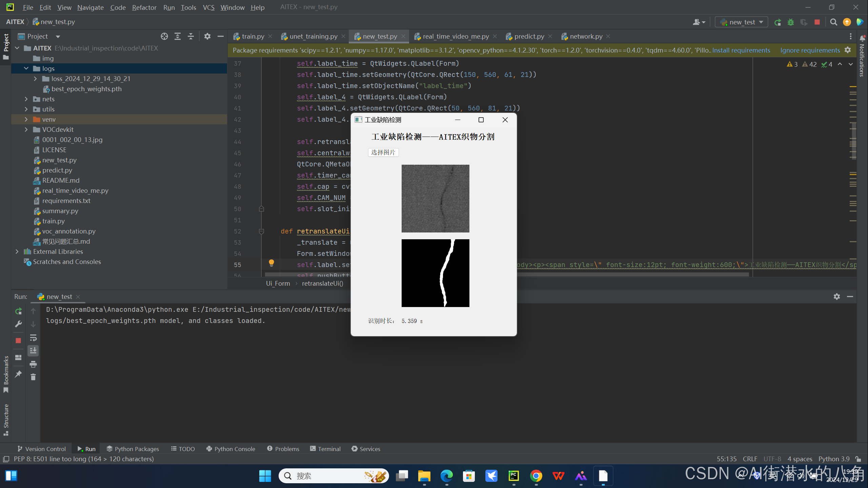Collapse the logs folder in the project tree
Screen dimensions: 868x488
26,68
